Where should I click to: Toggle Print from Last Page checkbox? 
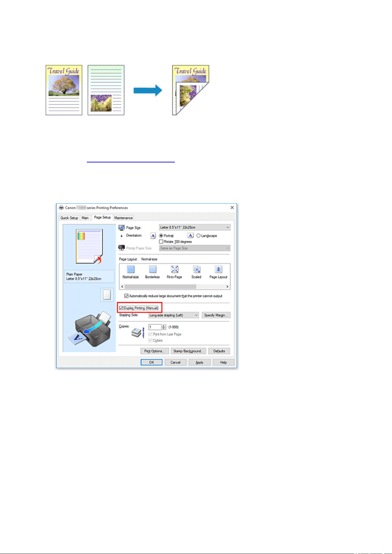point(150,334)
